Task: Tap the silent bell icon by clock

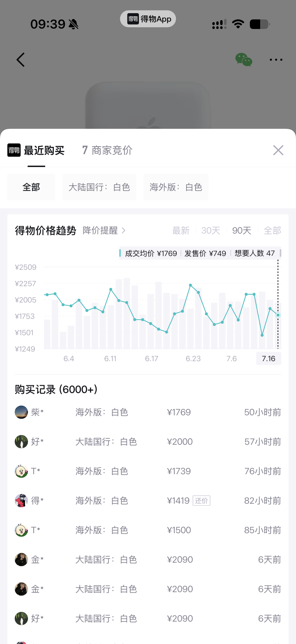Action: tap(73, 24)
